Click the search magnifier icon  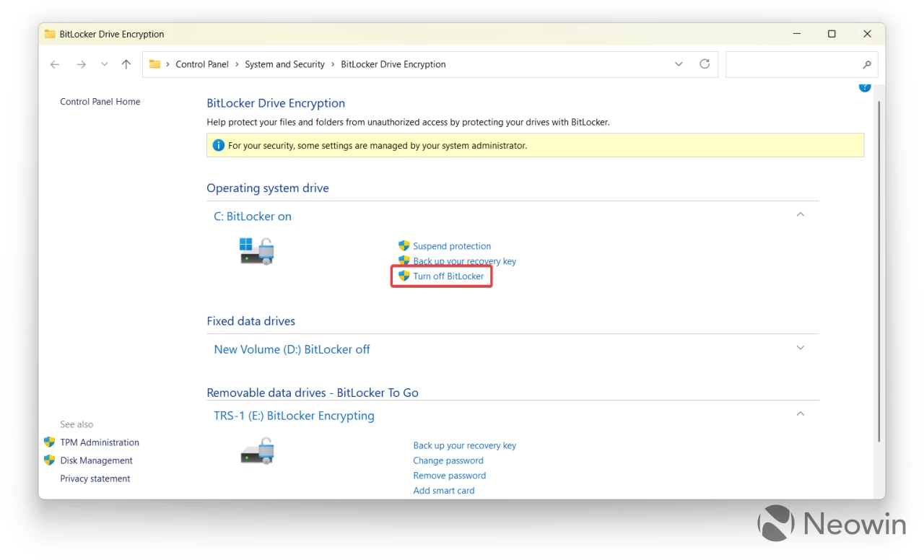[866, 64]
